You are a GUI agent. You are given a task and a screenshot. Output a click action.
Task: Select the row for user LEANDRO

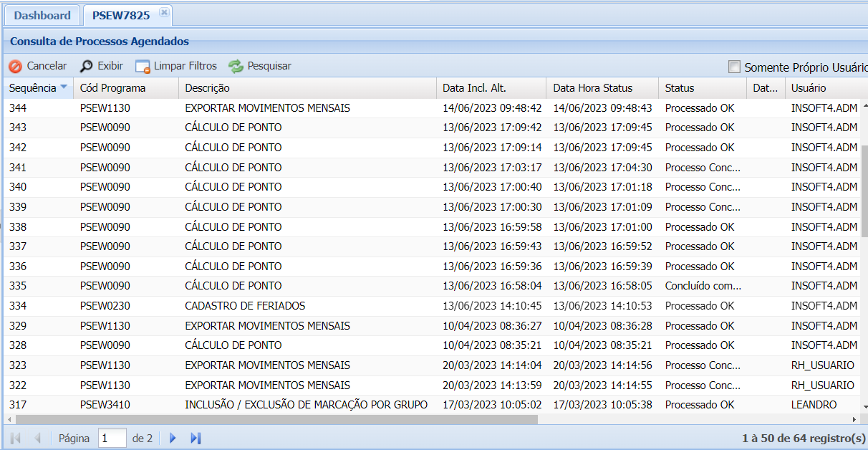click(814, 405)
